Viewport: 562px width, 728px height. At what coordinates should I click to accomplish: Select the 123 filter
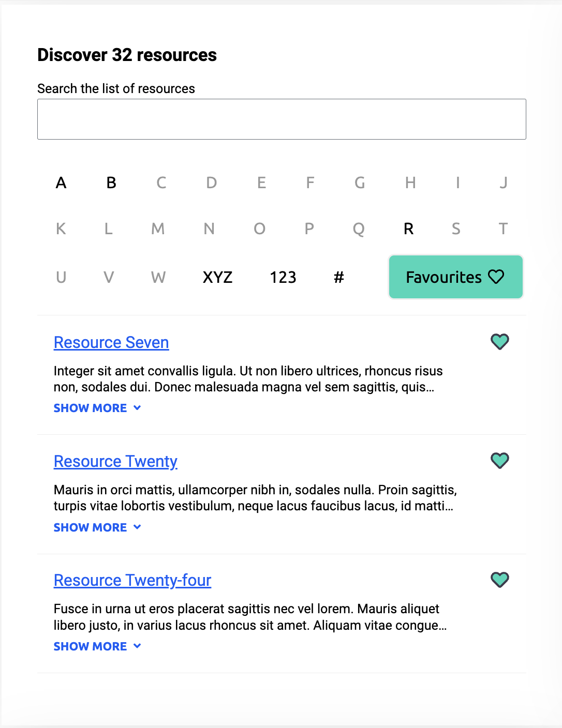(x=283, y=277)
